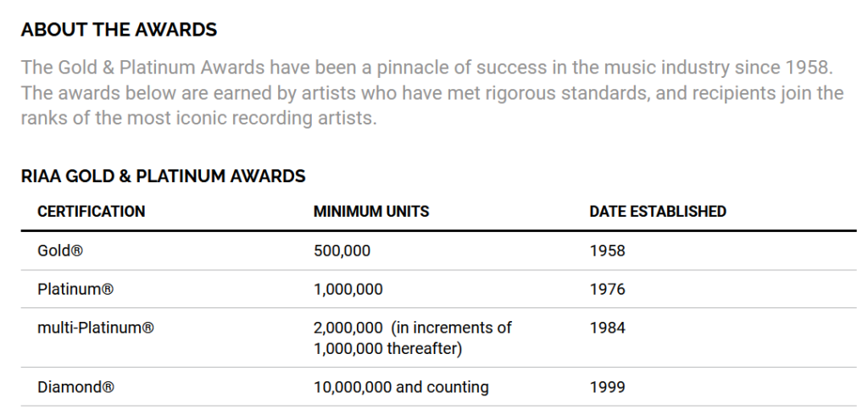Select the Diamond® certification cell
This screenshot has width=868, height=415.
(x=75, y=387)
